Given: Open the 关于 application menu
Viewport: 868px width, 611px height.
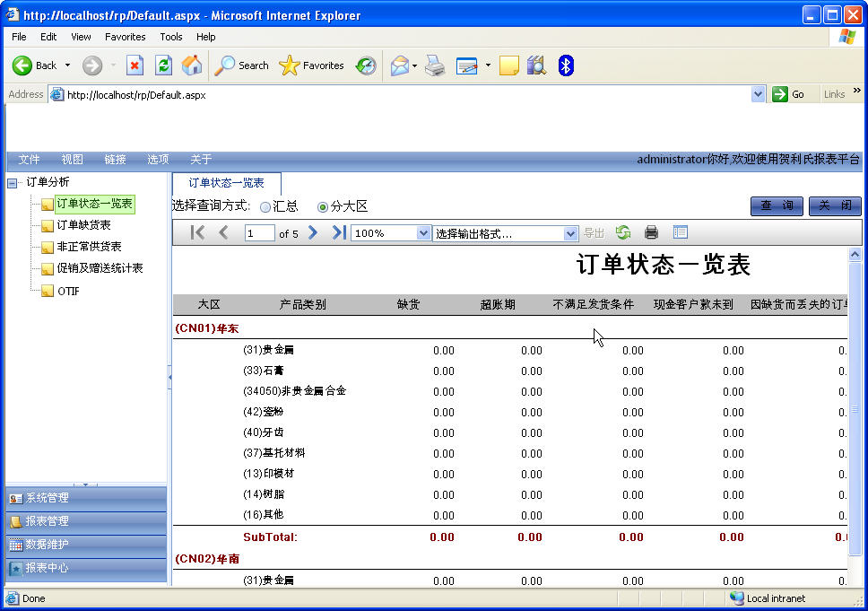Looking at the screenshot, I should coord(201,160).
